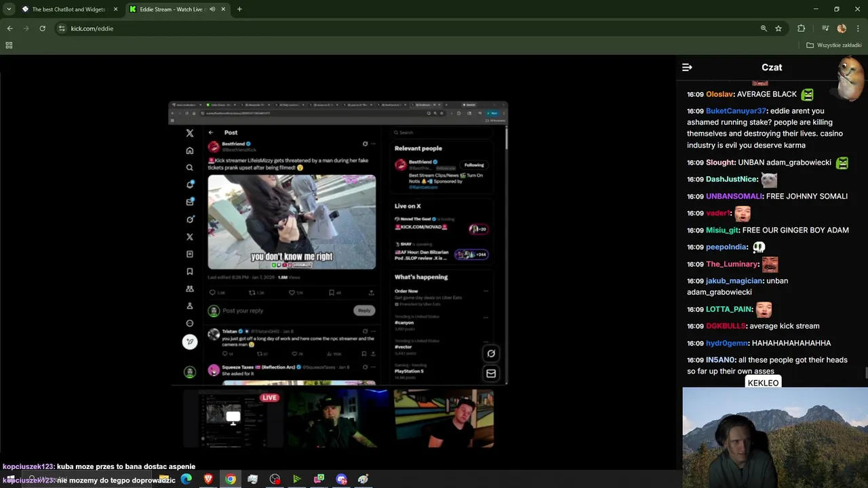
Task: Open the Grok floating button on X
Action: [x=491, y=353]
